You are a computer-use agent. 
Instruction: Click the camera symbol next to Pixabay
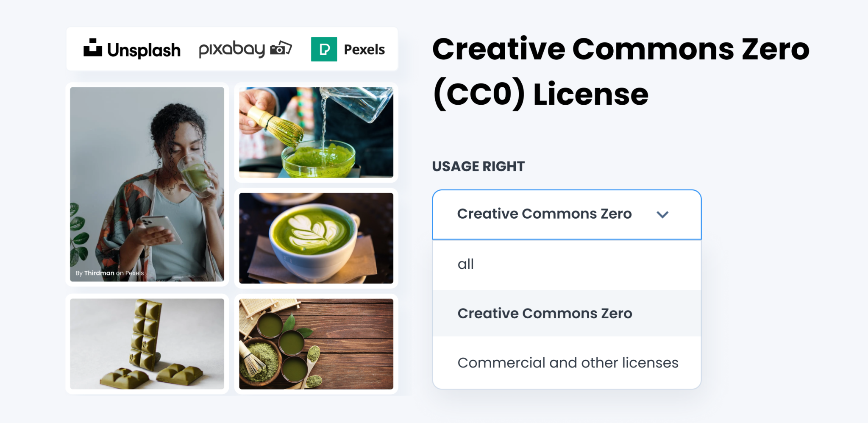point(281,49)
